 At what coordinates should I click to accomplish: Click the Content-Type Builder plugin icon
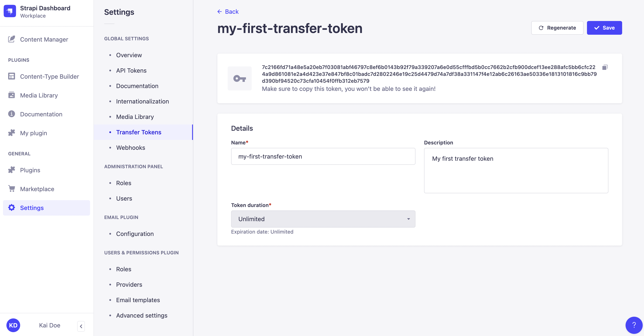pos(12,76)
